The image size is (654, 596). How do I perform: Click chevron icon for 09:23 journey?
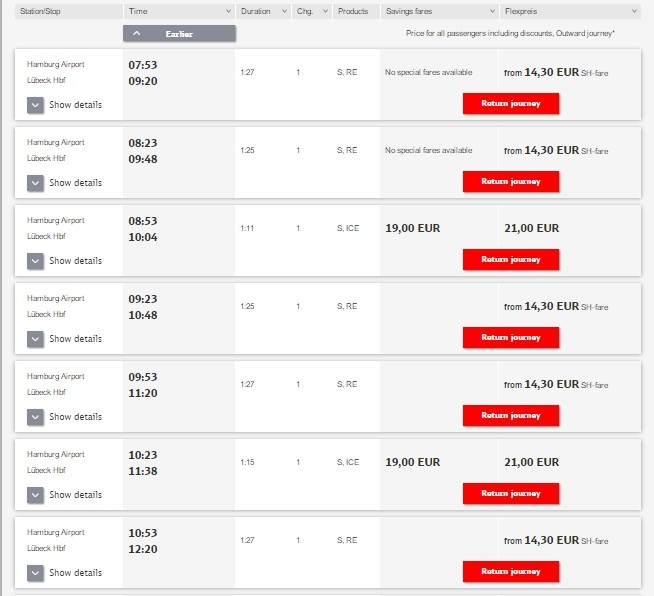[x=36, y=339]
